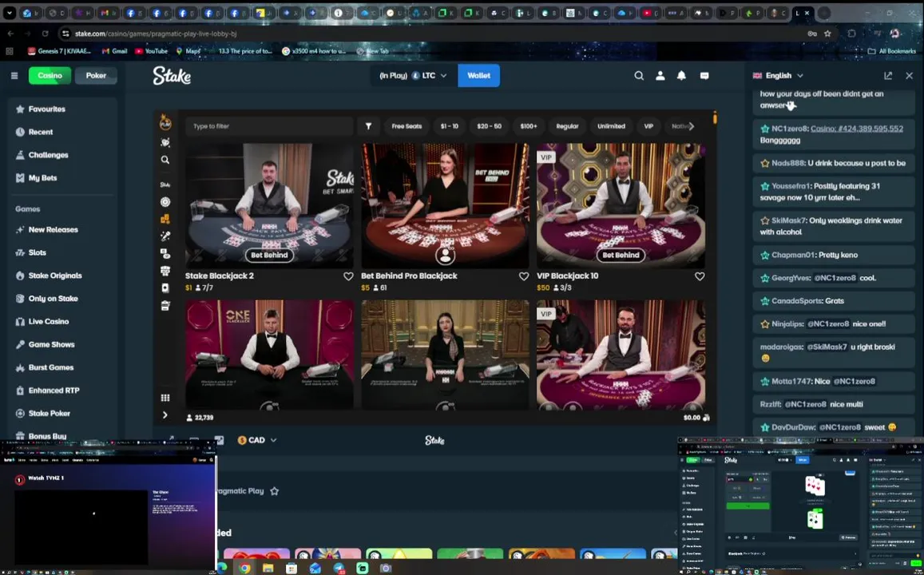Open Challenges in the sidebar

[62, 155]
